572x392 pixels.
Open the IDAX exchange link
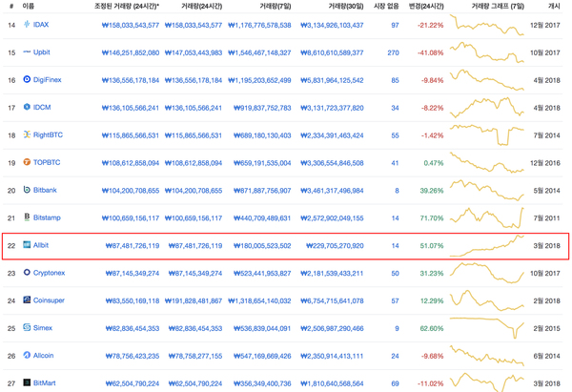tap(41, 25)
